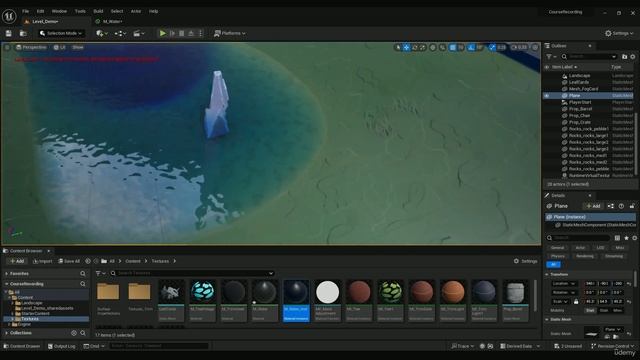Select Landscape in the Outliner

(x=579, y=76)
